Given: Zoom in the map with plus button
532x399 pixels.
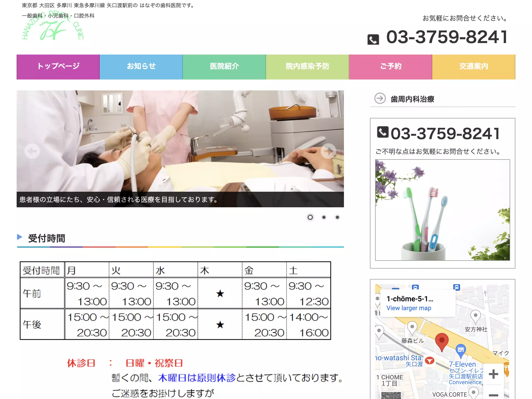Looking at the screenshot, I should coord(493,374).
